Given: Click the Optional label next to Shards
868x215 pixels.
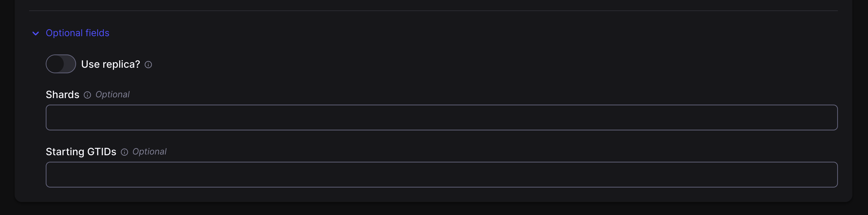Looking at the screenshot, I should tap(113, 94).
